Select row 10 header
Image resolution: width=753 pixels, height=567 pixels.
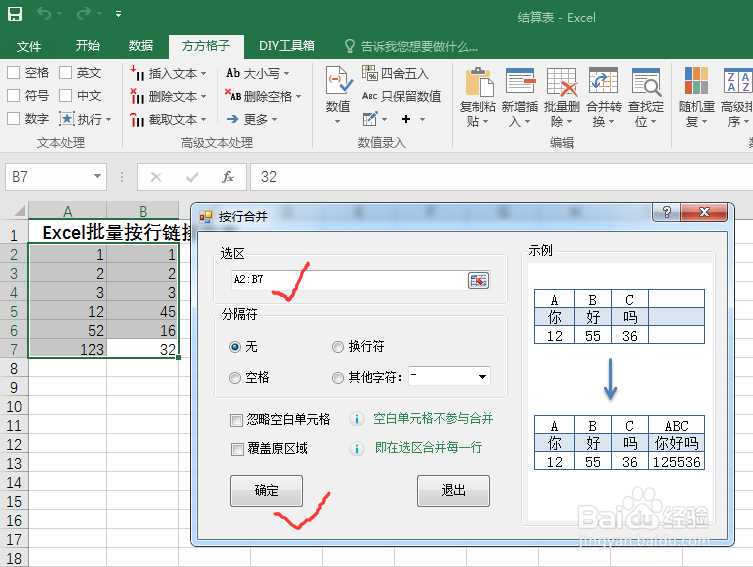(14, 406)
